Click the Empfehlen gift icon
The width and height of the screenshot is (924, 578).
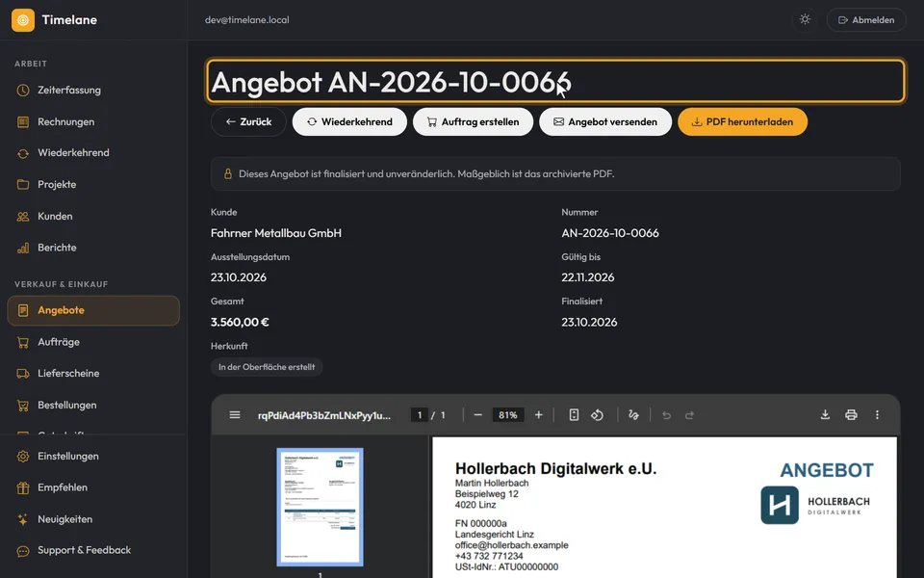[23, 487]
